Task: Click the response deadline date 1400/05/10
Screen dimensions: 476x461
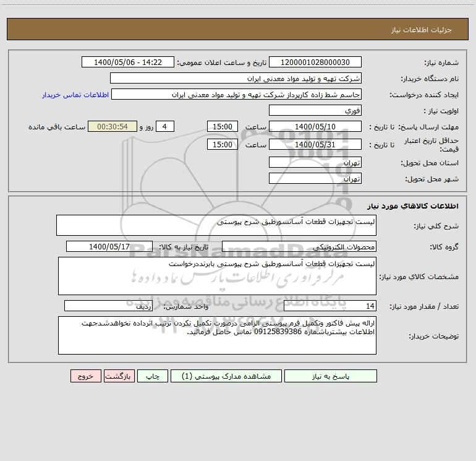Action: 315,126
